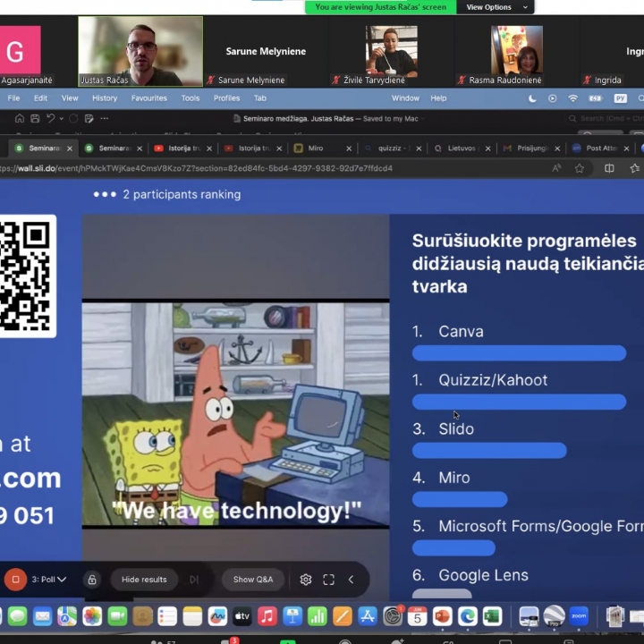Expand the undo history dropdown arrow
Viewport: 644px width, 644px height.
pyautogui.click(x=61, y=119)
